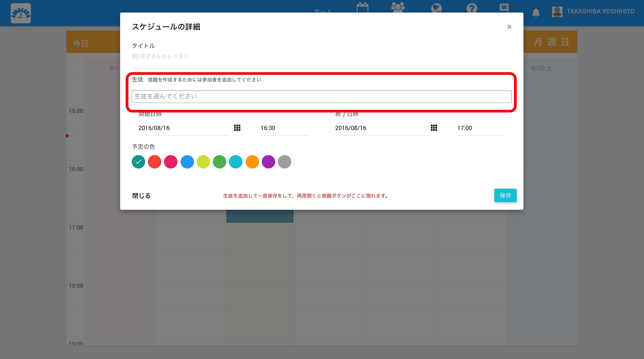
Task: Click 閉じる to close the dialog
Action: pos(141,195)
